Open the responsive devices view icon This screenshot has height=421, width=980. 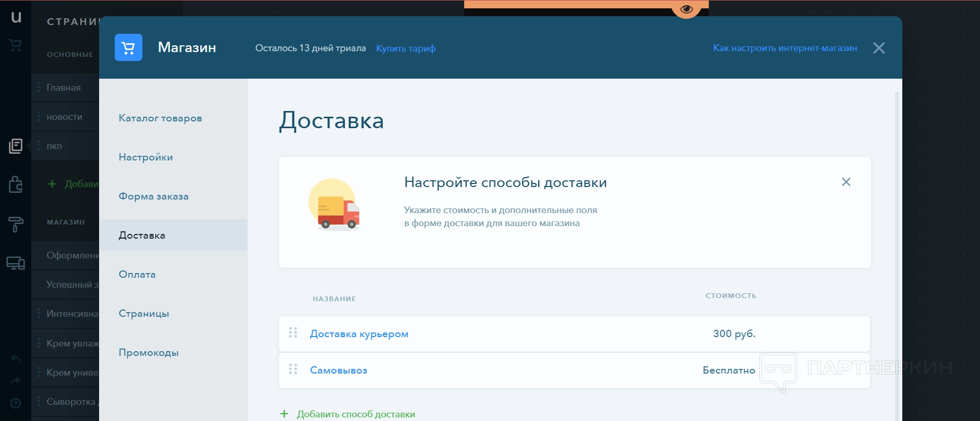pyautogui.click(x=16, y=263)
